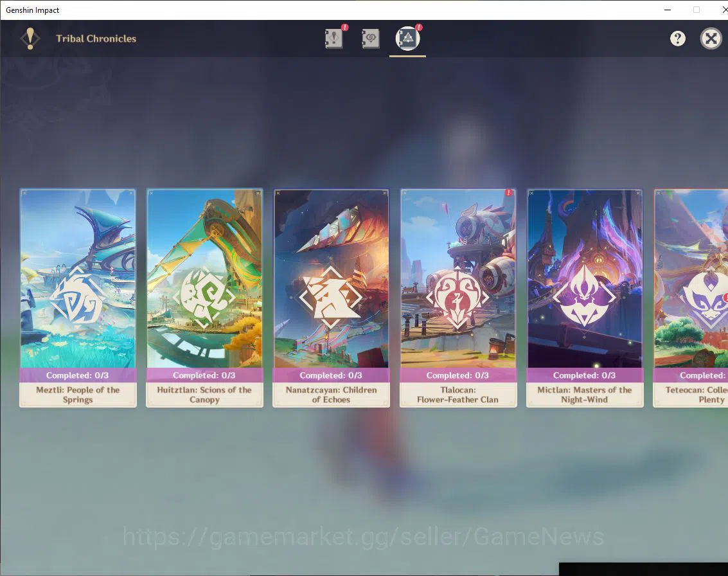Click Completed: 0/3 under Tlalocan card
The image size is (728, 576).
(x=457, y=375)
